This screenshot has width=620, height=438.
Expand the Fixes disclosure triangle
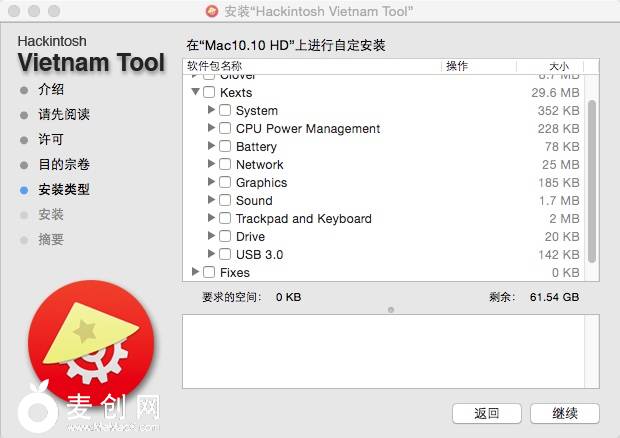pyautogui.click(x=195, y=273)
